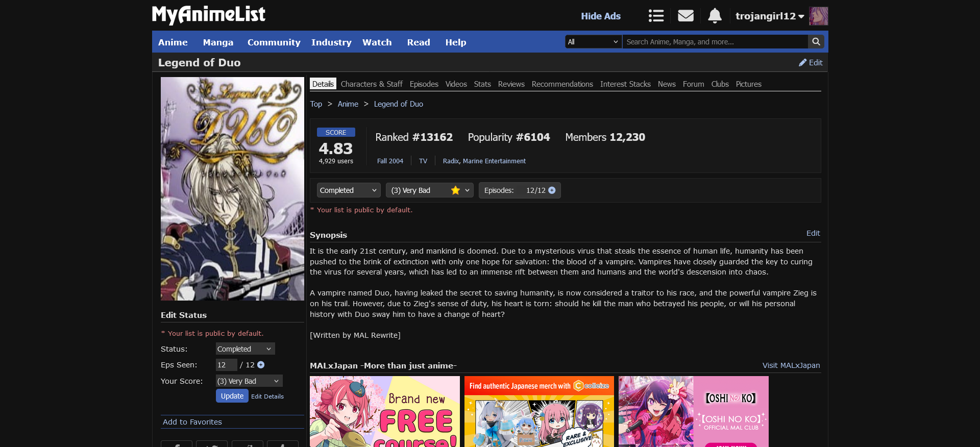The image size is (980, 447).
Task: Open the messages envelope icon
Action: [685, 16]
